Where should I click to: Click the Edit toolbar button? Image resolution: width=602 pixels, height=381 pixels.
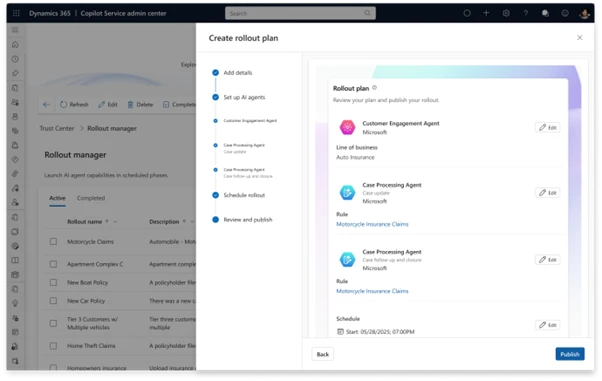click(x=108, y=104)
